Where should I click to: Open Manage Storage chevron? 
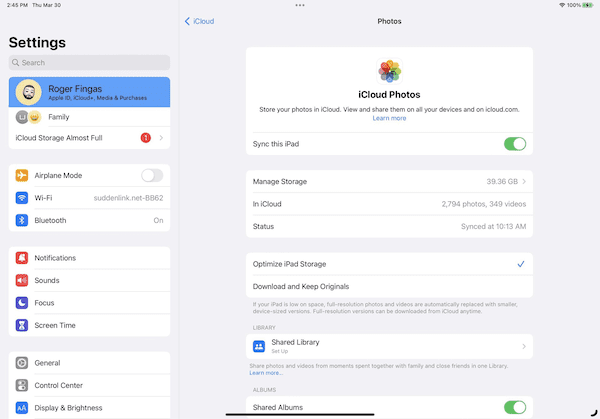click(x=524, y=181)
